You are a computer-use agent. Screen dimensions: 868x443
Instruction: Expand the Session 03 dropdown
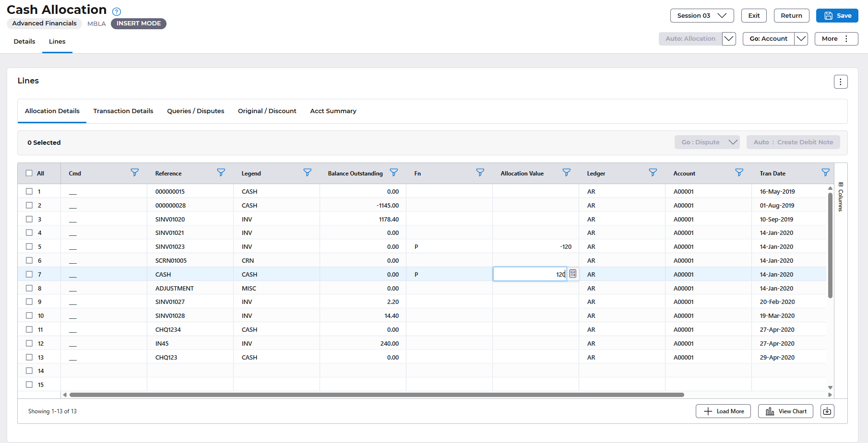coord(702,16)
